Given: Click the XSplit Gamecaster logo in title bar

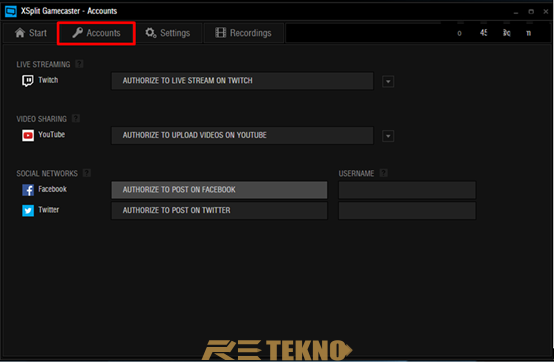Looking at the screenshot, I should point(11,11).
